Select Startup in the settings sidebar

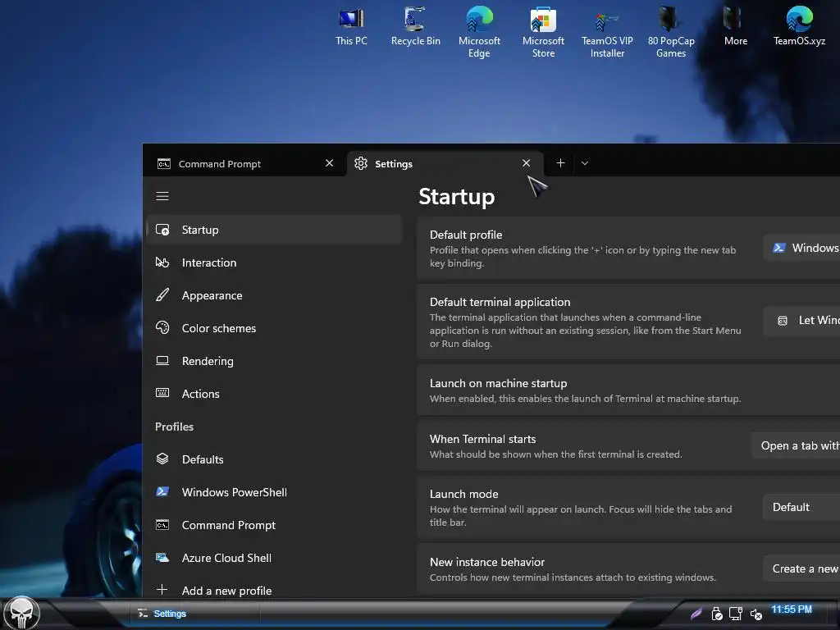(x=274, y=230)
